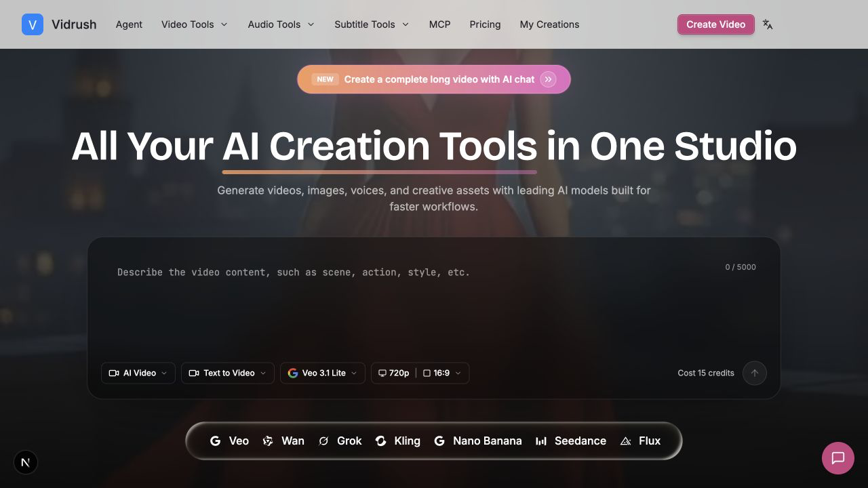Click the All Your AI Creation Tools headline
Image resolution: width=868 pixels, height=488 pixels.
tap(434, 146)
